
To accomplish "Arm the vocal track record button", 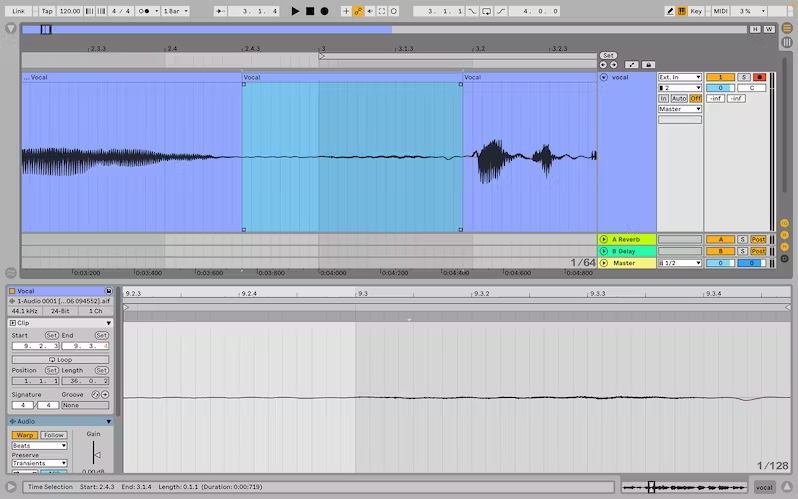I will point(759,77).
